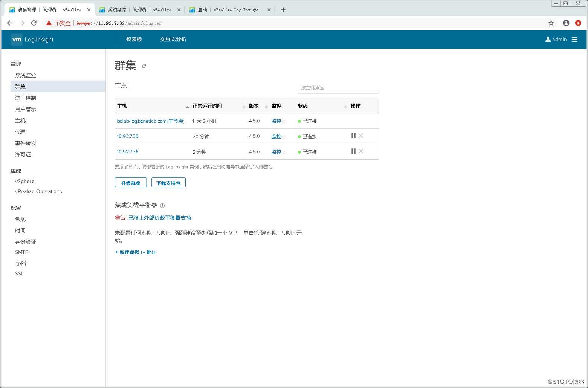Click the 按主机筛选 filter field
The height and width of the screenshot is (388, 588).
pyautogui.click(x=338, y=88)
